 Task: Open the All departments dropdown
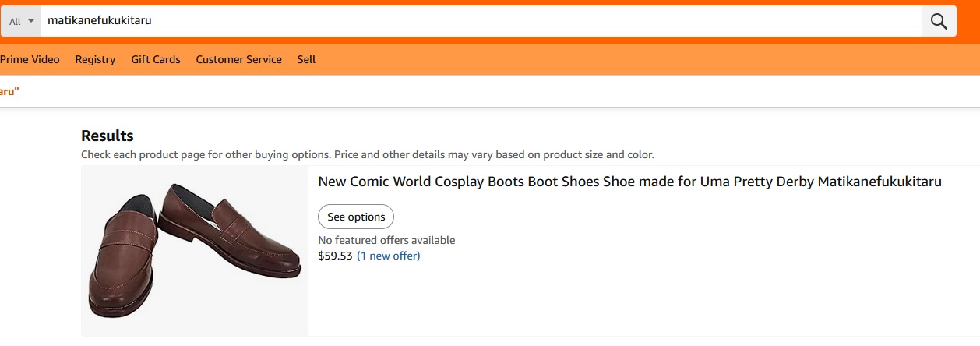tap(21, 21)
